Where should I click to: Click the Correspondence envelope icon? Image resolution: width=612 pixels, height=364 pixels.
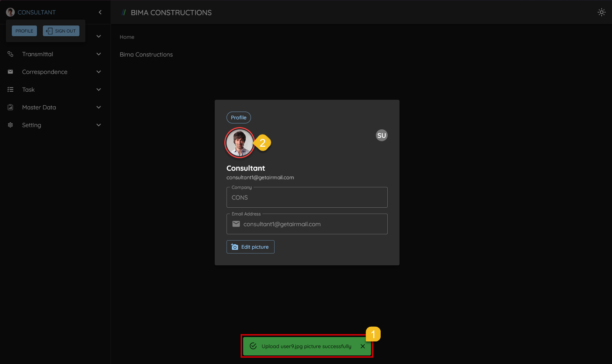(10, 72)
